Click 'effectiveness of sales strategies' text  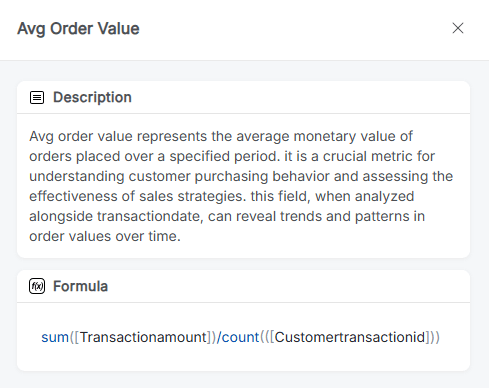coord(136,196)
